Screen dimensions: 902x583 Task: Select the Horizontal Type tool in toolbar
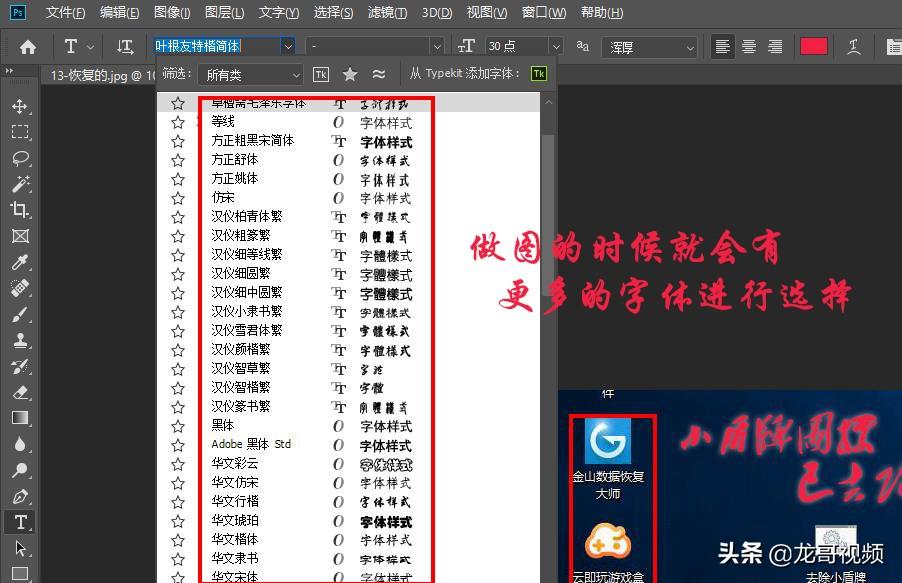[20, 522]
